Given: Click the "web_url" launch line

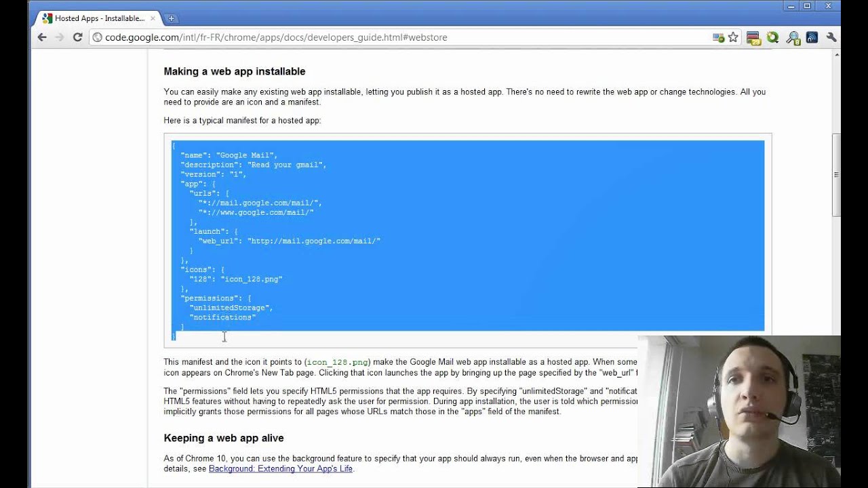Looking at the screenshot, I should [290, 241].
